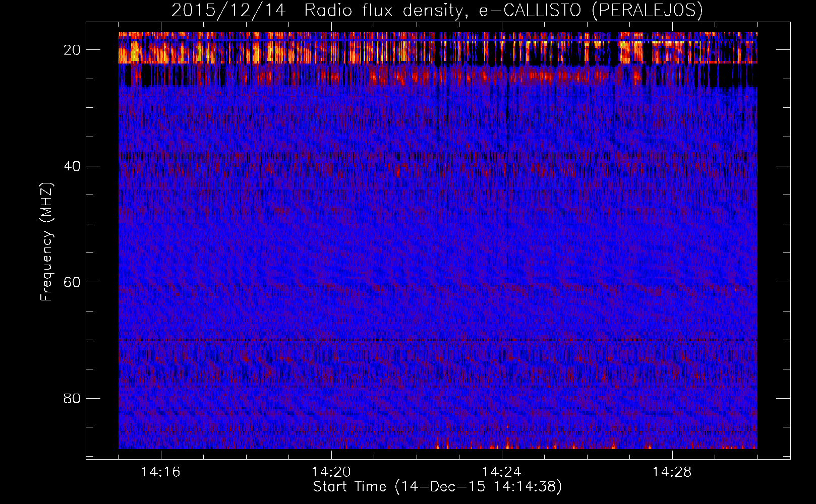Click the 40 tick label on frequency axis
This screenshot has width=816, height=504.
pos(73,166)
